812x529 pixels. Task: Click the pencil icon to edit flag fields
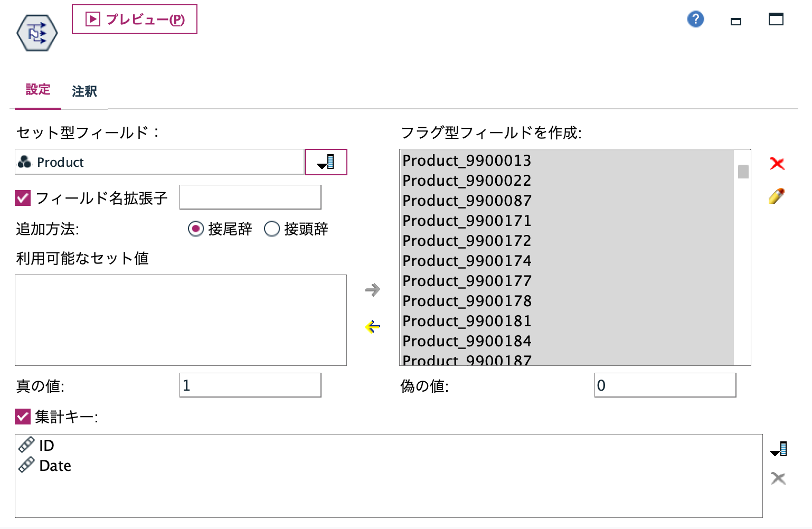tap(776, 195)
